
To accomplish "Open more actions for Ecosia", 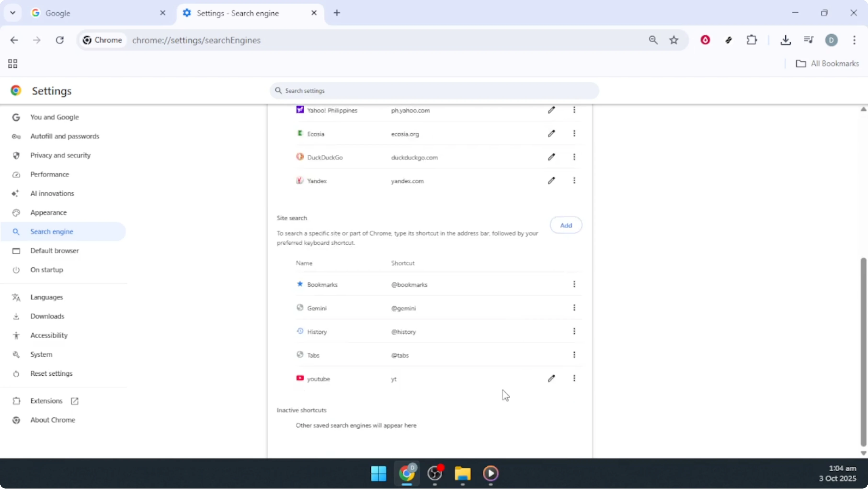I will [574, 134].
